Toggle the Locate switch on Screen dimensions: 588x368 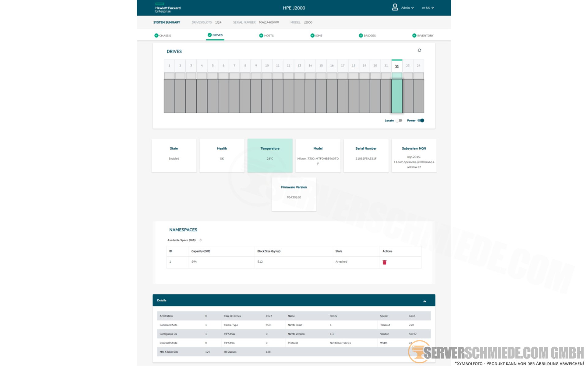click(x=399, y=120)
